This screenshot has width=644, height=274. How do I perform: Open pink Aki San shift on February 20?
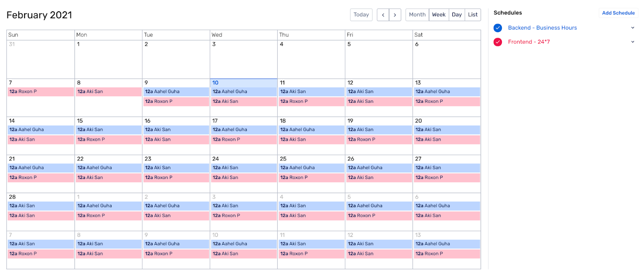(x=447, y=139)
